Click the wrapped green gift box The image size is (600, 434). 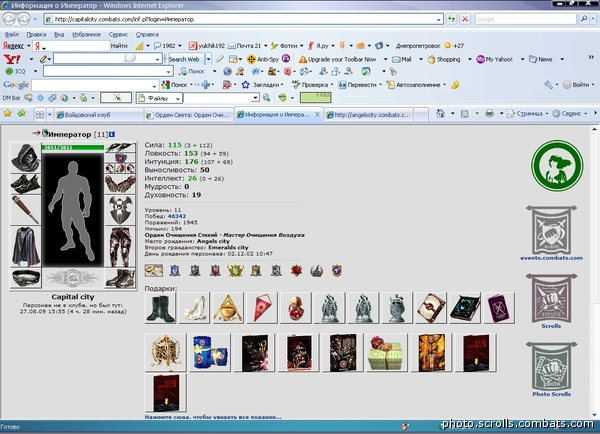(387, 352)
